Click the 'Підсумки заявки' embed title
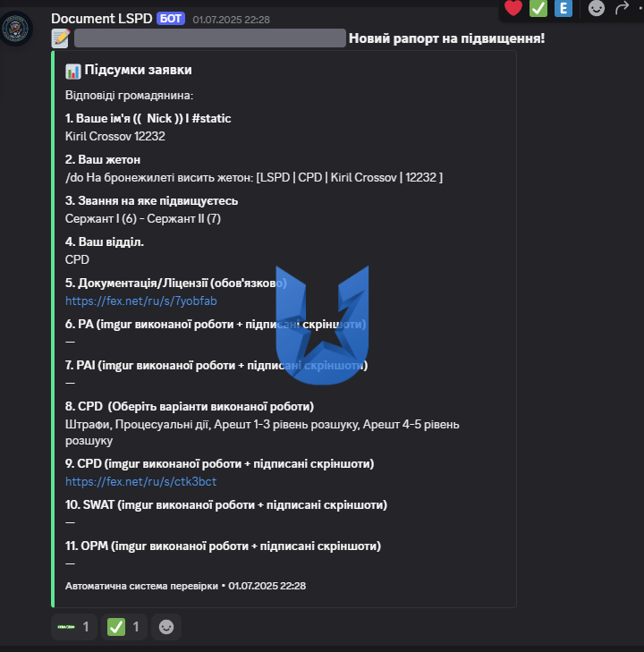 (x=138, y=70)
